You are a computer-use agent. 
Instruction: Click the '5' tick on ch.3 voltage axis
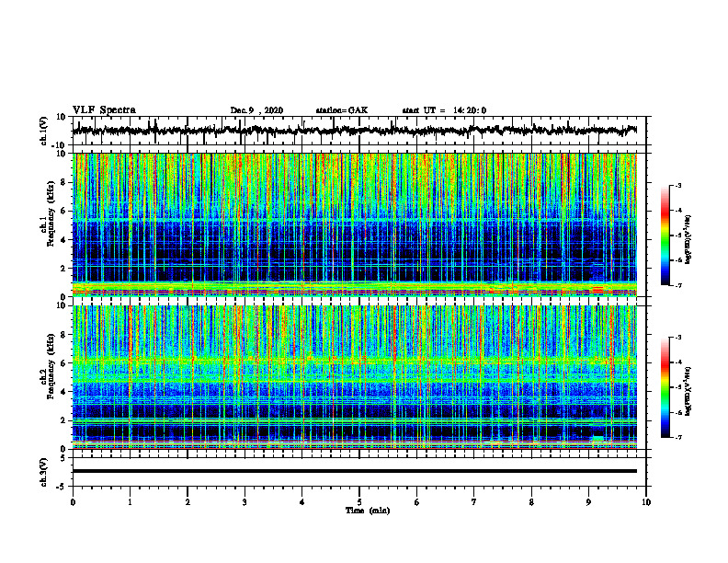(x=63, y=458)
